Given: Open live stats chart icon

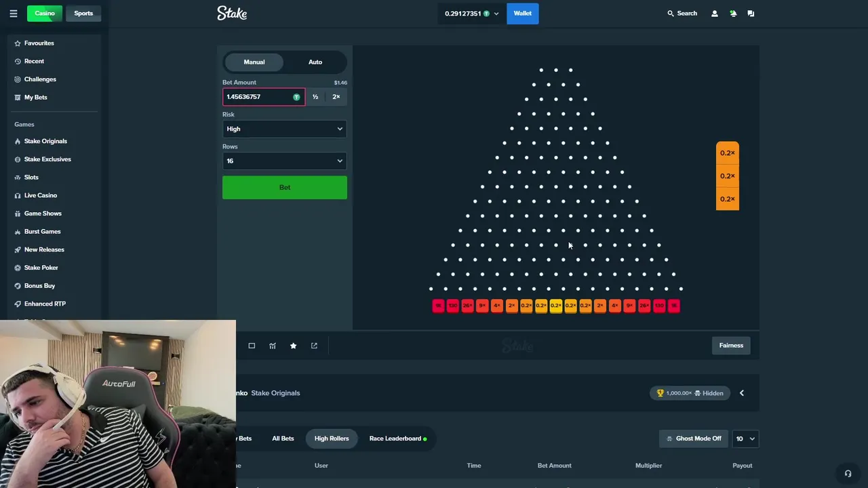Looking at the screenshot, I should (x=273, y=346).
